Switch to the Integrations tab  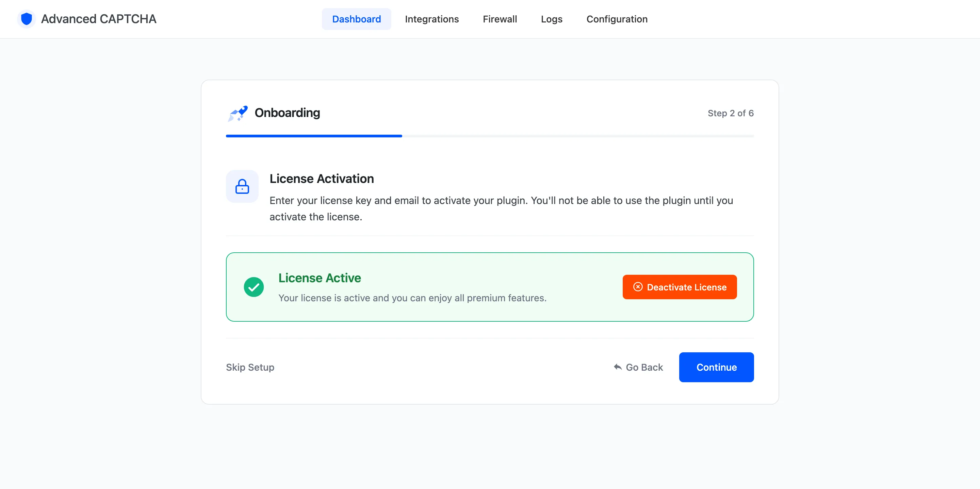click(x=432, y=19)
